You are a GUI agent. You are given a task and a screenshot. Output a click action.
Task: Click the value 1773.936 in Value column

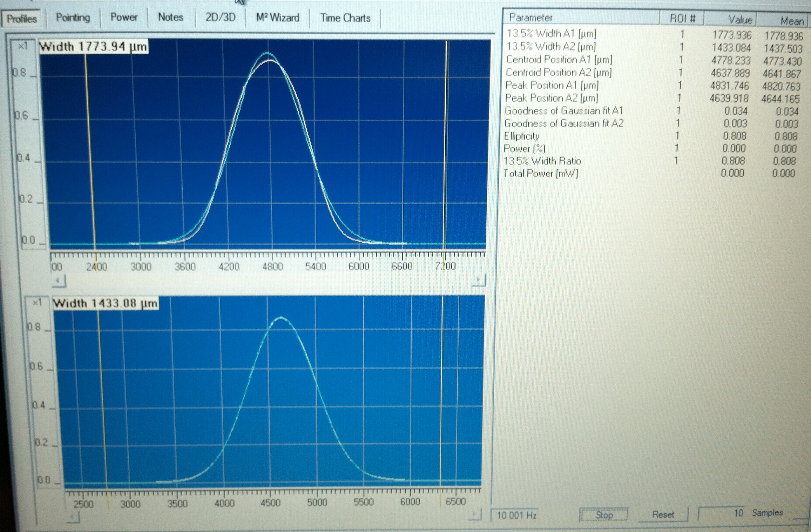[x=732, y=35]
